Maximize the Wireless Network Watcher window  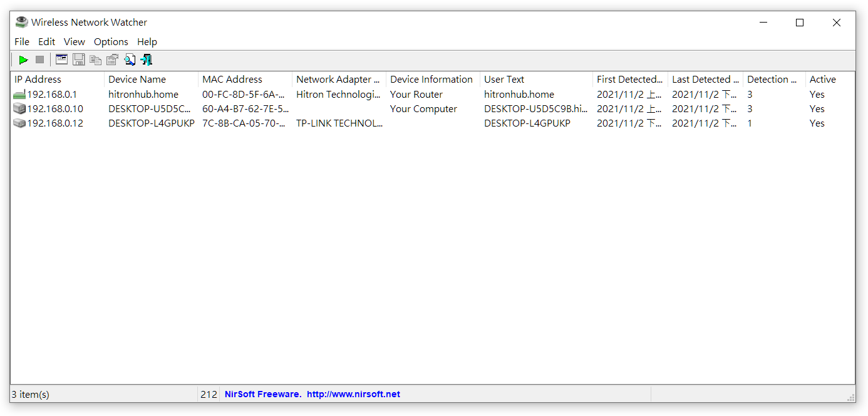pyautogui.click(x=800, y=23)
